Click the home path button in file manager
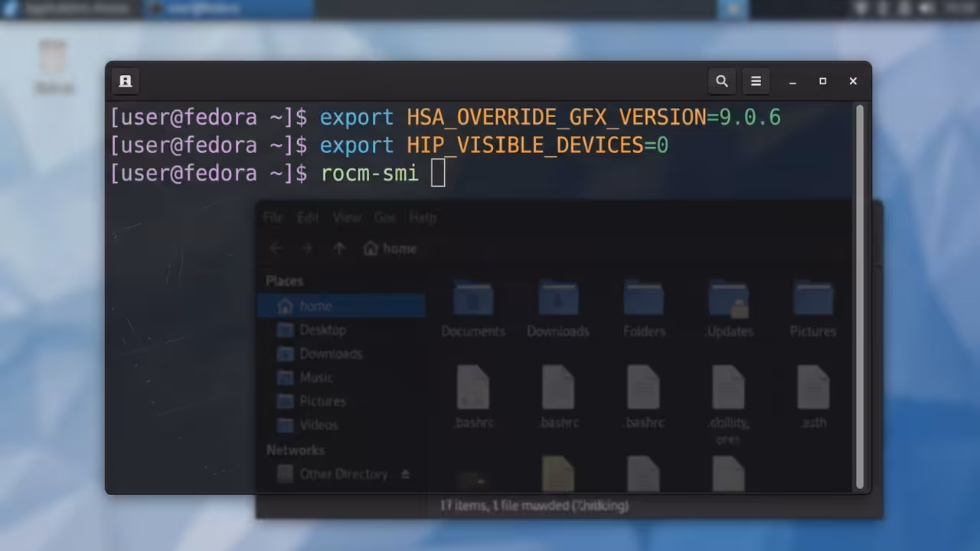Screen dimensions: 980x551 [x=390, y=249]
